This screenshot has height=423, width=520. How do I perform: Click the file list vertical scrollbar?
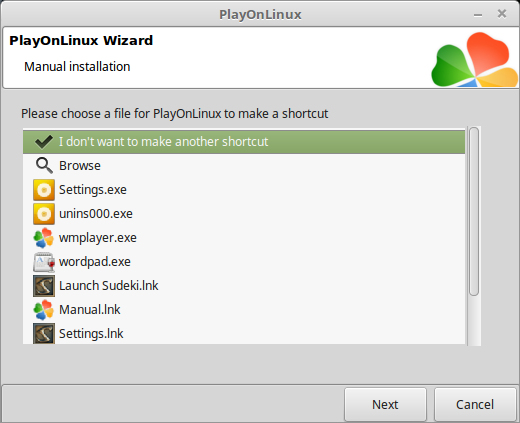click(474, 236)
